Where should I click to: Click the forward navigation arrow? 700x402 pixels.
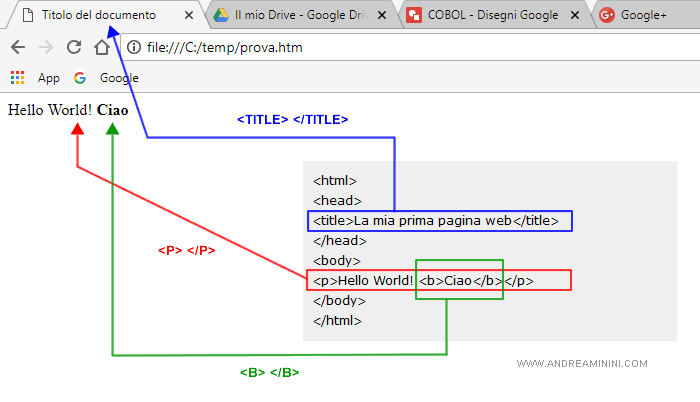45,48
